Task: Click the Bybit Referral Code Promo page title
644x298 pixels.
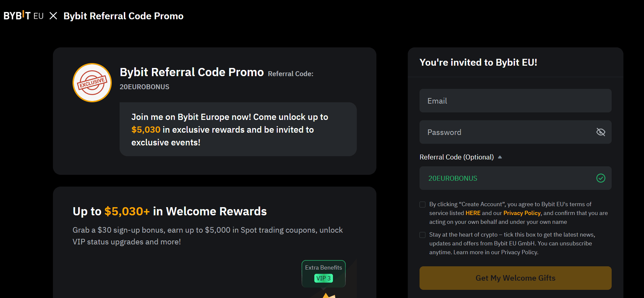Action: (x=124, y=16)
